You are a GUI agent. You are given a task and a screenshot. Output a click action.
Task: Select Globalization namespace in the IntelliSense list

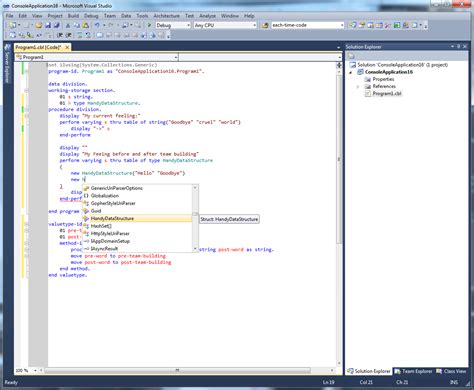coord(137,196)
